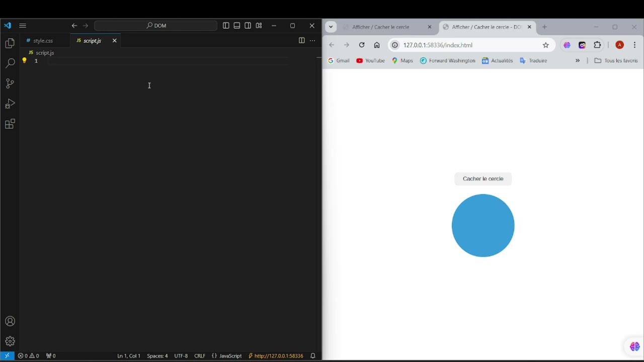Screen dimensions: 644x362
Task: Open the Customize Layout menu
Action: pyautogui.click(x=259, y=26)
